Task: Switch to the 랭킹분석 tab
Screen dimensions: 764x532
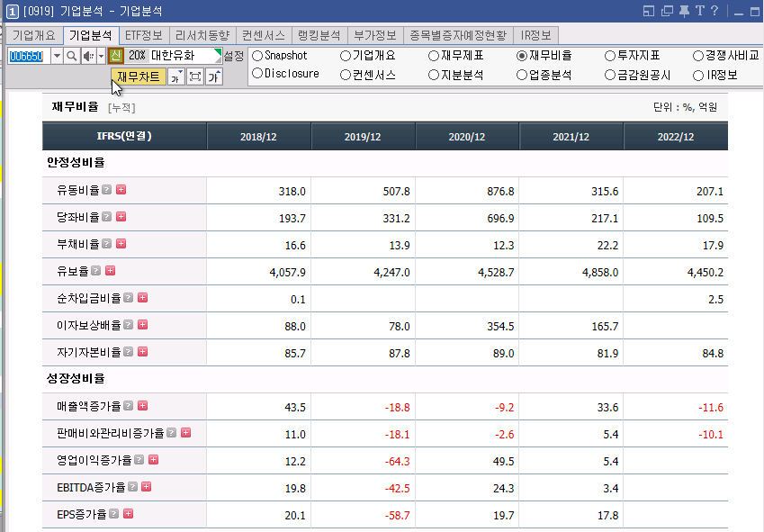Action: [x=319, y=35]
